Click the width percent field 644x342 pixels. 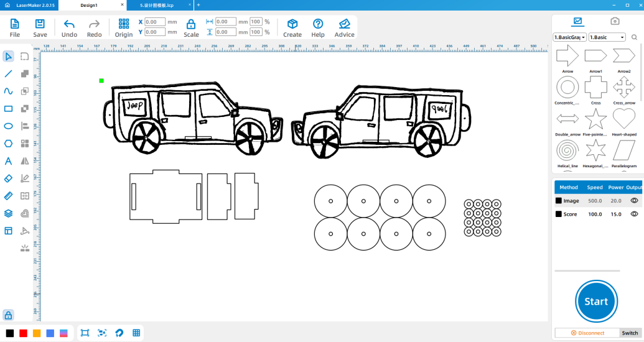(x=256, y=21)
